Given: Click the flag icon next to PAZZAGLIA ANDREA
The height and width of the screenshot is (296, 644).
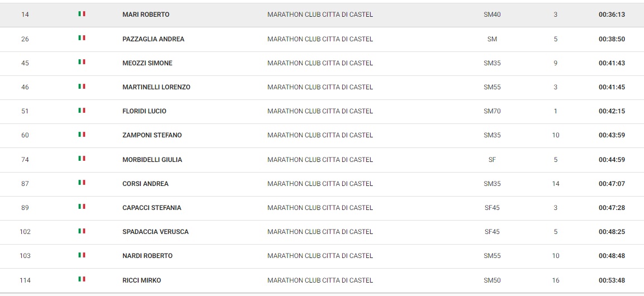Looking at the screenshot, I should click(x=82, y=38).
